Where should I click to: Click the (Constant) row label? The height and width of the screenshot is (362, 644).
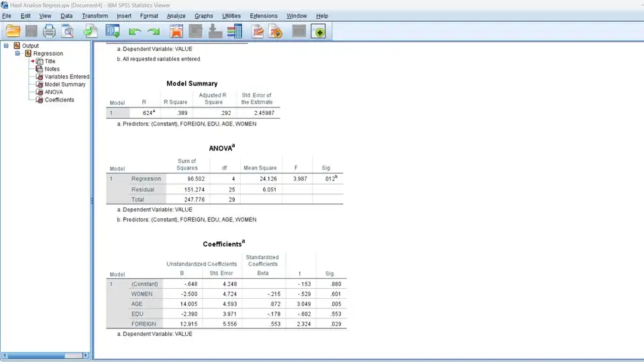(145, 284)
